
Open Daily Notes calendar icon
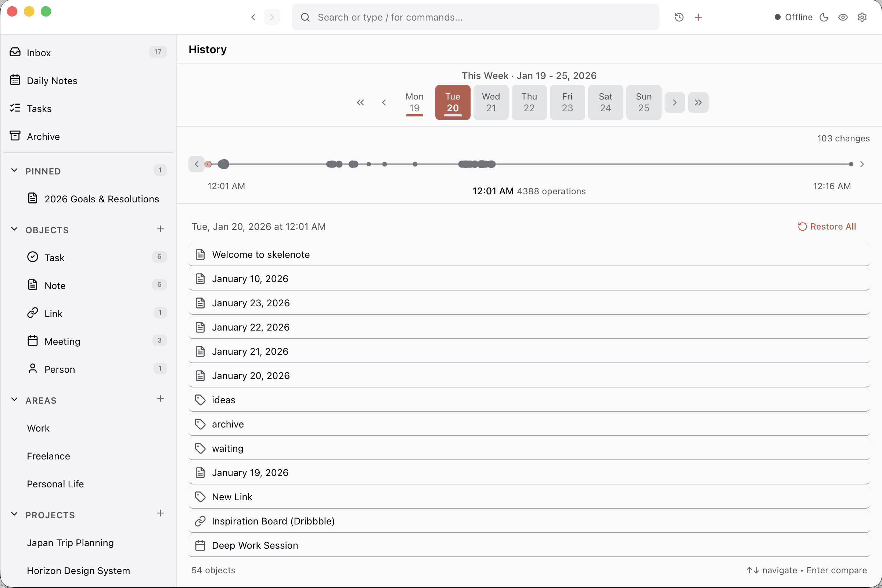click(15, 80)
